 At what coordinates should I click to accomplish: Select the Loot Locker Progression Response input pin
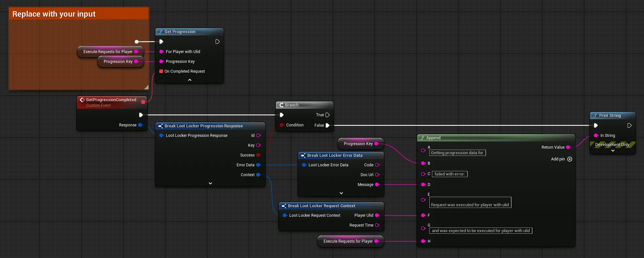161,136
